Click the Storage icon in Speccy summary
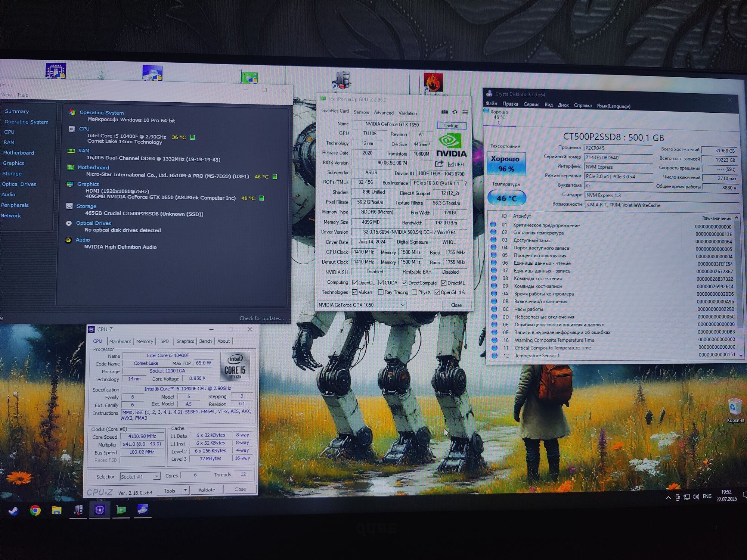 [69, 206]
